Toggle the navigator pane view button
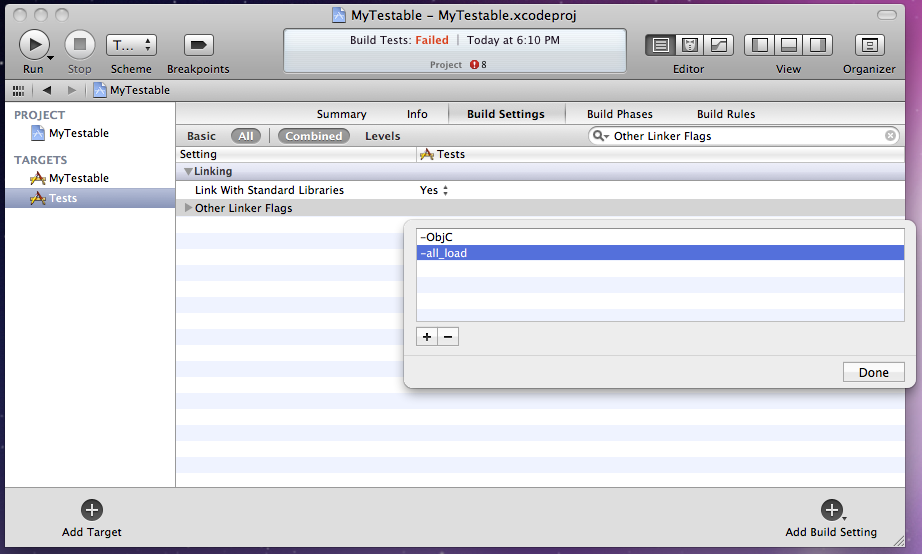The image size is (922, 554). 759,45
